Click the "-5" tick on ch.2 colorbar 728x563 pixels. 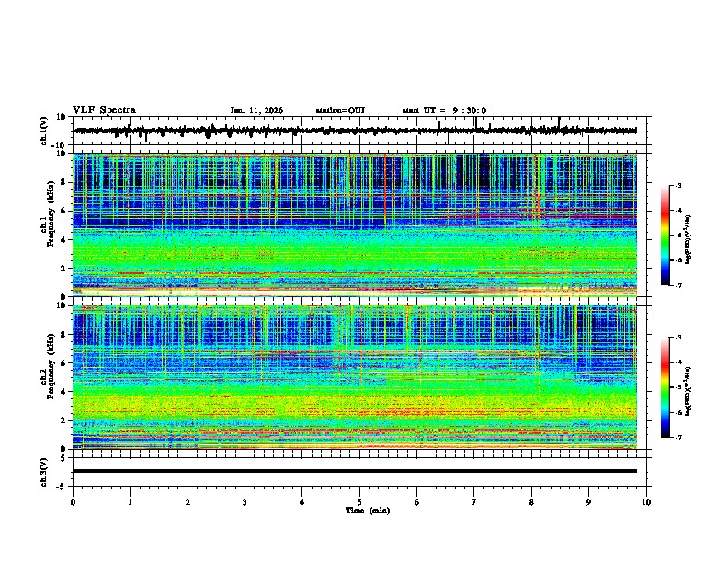pos(677,387)
